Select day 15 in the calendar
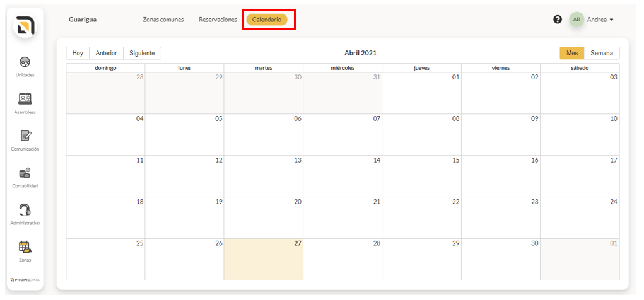 pos(422,176)
